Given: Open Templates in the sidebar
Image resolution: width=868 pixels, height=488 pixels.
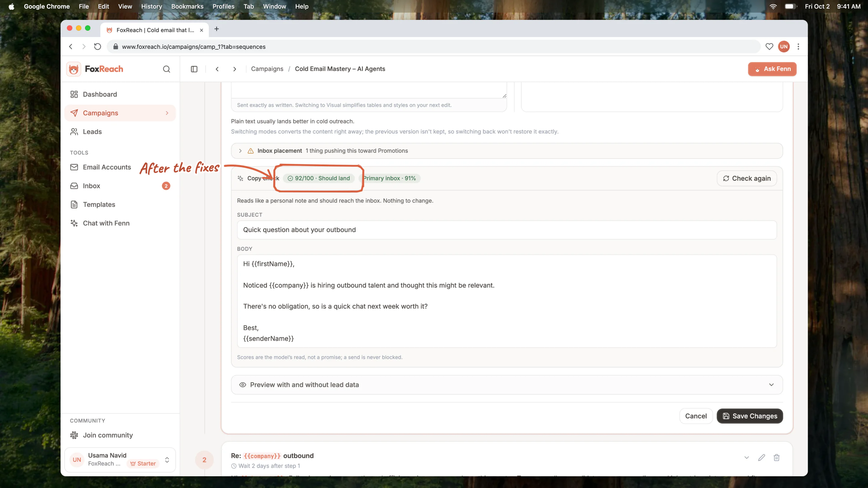Looking at the screenshot, I should (120, 205).
